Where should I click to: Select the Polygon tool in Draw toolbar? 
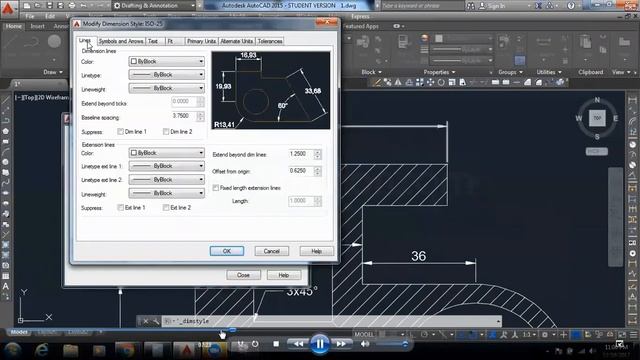coord(6,131)
